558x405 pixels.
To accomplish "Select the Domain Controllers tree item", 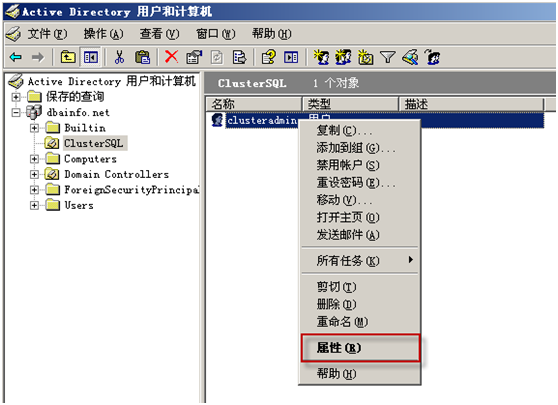I will point(116,174).
